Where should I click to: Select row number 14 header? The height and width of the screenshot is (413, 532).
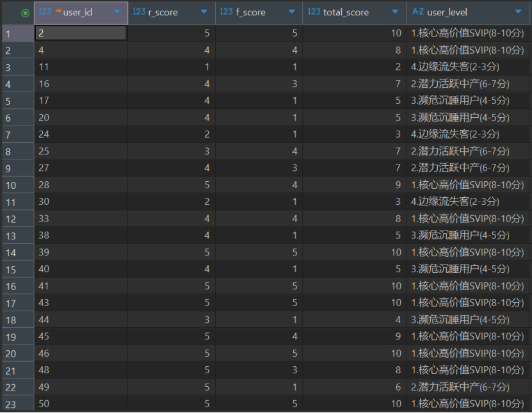point(18,252)
